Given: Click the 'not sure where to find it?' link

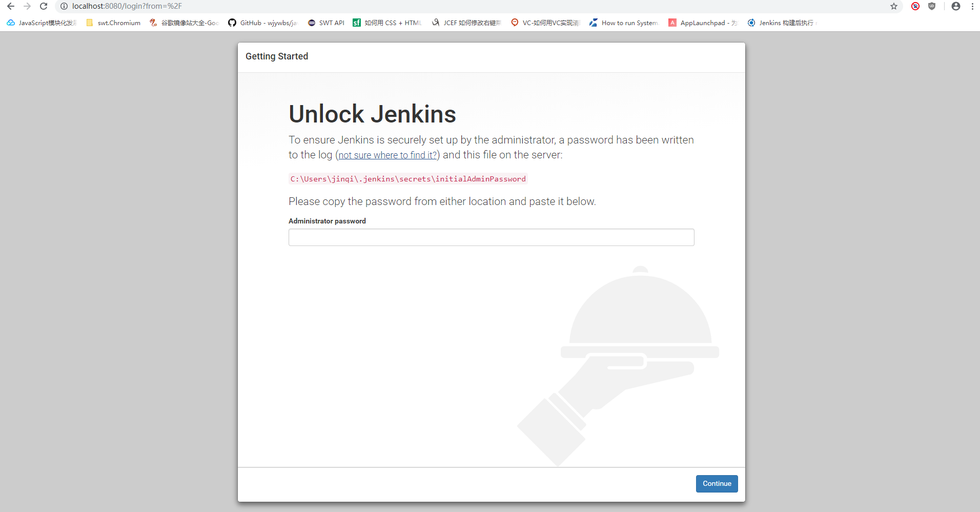Looking at the screenshot, I should [387, 155].
